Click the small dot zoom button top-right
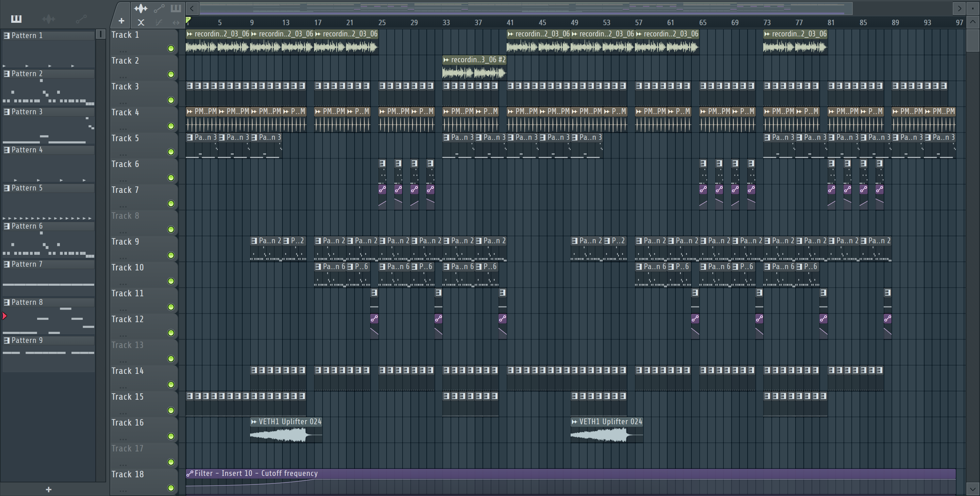 [973, 8]
